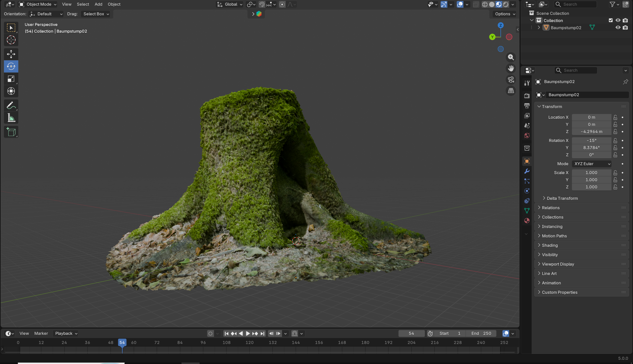Open the timeline Marker menu
Screen dimensions: 633x364
pos(41,334)
